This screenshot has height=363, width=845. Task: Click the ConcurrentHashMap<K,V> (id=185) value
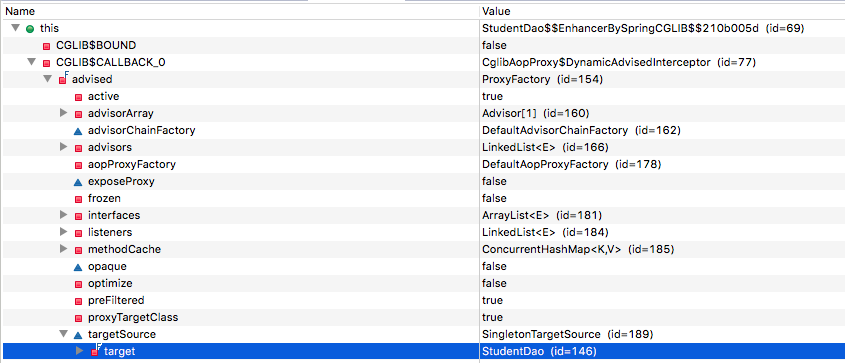pos(578,249)
